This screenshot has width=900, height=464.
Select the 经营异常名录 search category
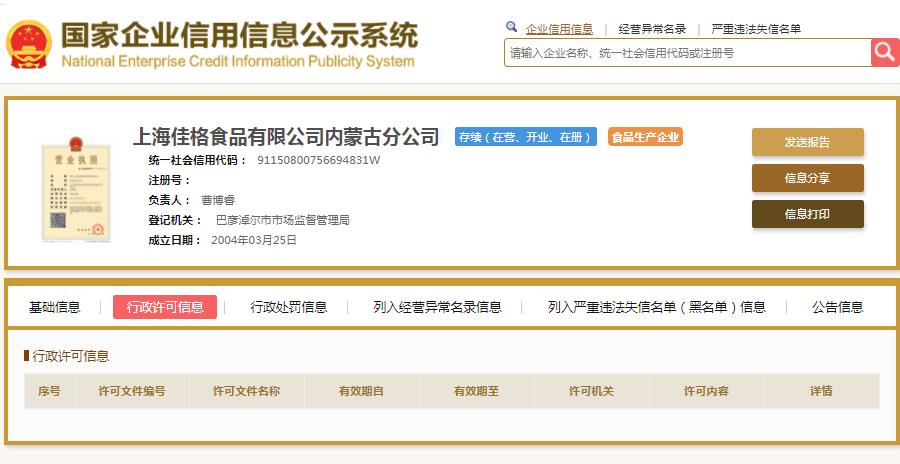pyautogui.click(x=652, y=29)
